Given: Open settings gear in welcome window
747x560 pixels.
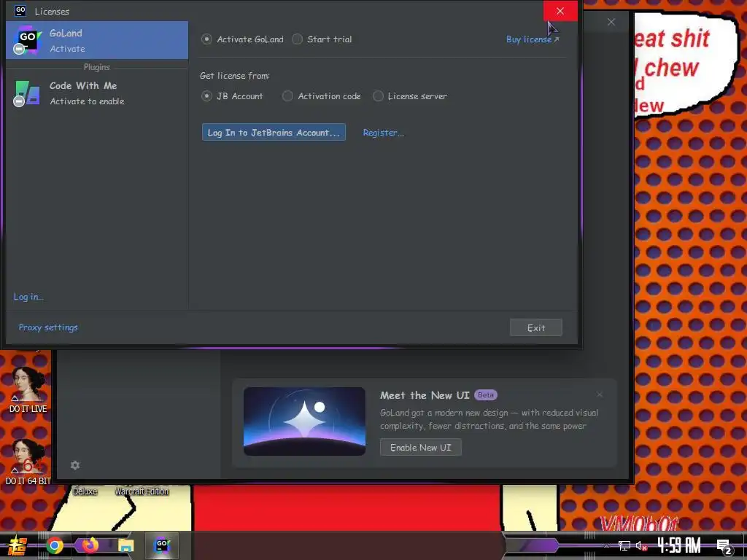Looking at the screenshot, I should click(x=75, y=465).
